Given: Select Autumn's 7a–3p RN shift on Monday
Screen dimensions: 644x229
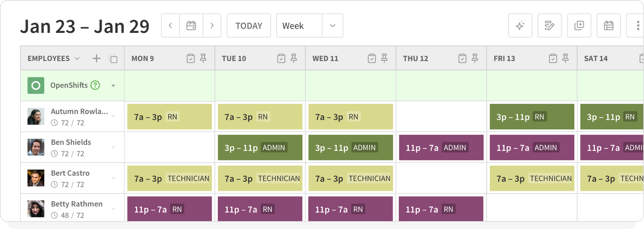Looking at the screenshot, I should [169, 116].
